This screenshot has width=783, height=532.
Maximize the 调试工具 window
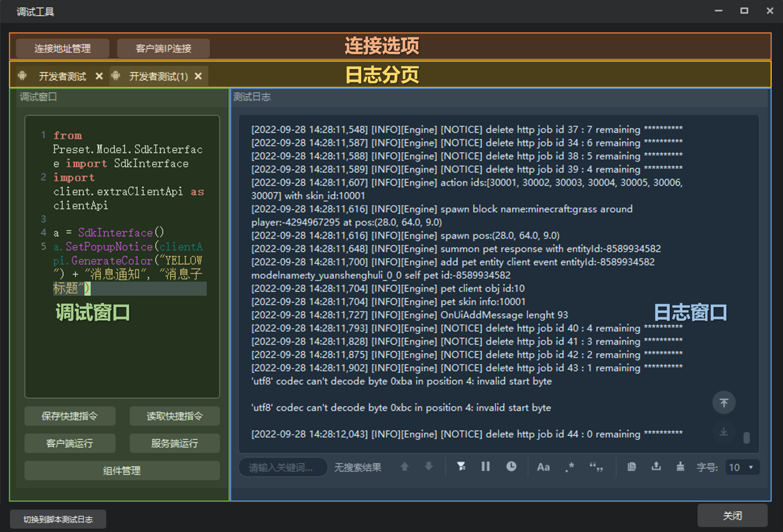coord(744,11)
